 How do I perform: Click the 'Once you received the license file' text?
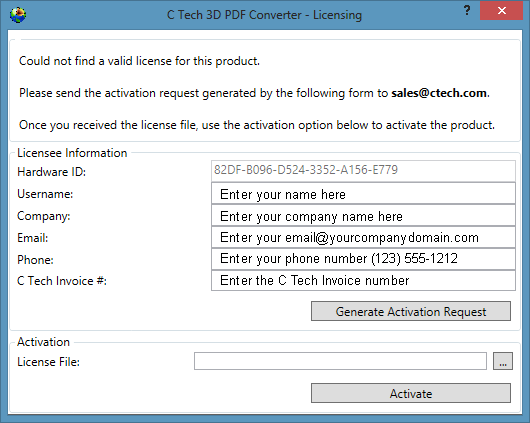(x=257, y=125)
